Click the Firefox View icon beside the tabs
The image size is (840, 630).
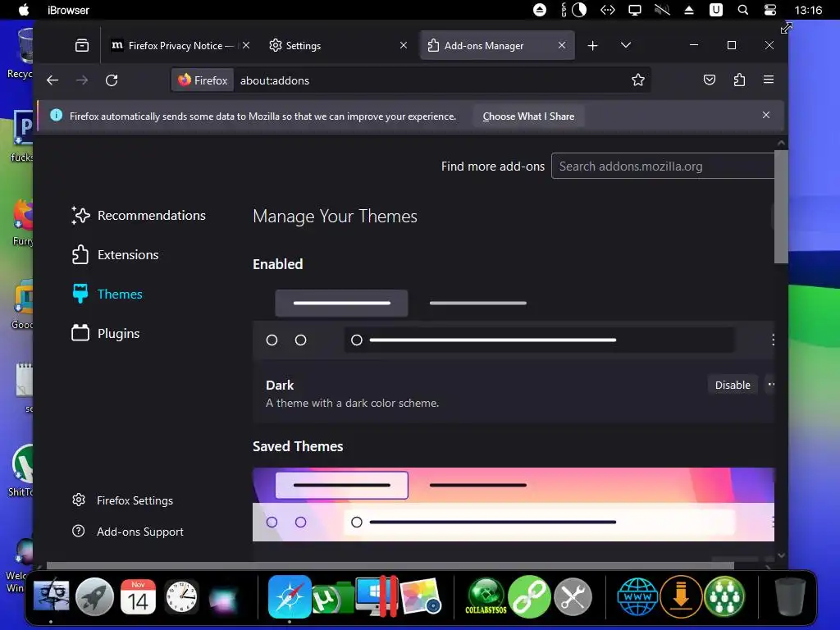tap(82, 46)
